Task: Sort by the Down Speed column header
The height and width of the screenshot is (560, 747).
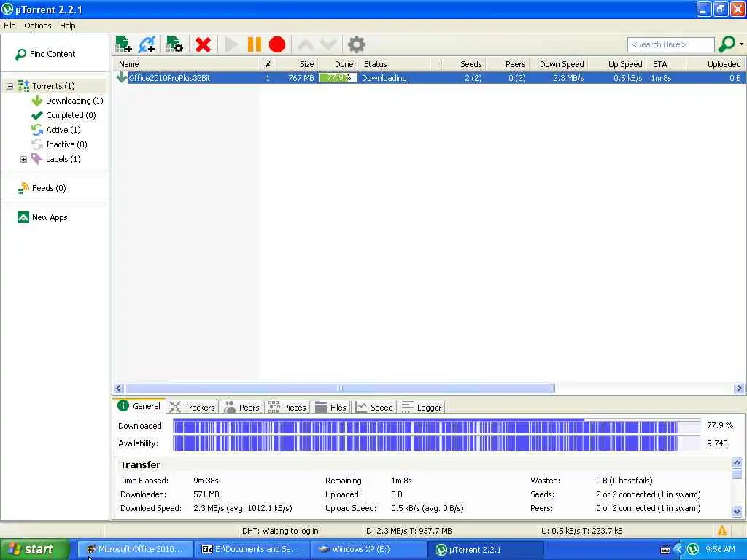Action: coord(558,64)
